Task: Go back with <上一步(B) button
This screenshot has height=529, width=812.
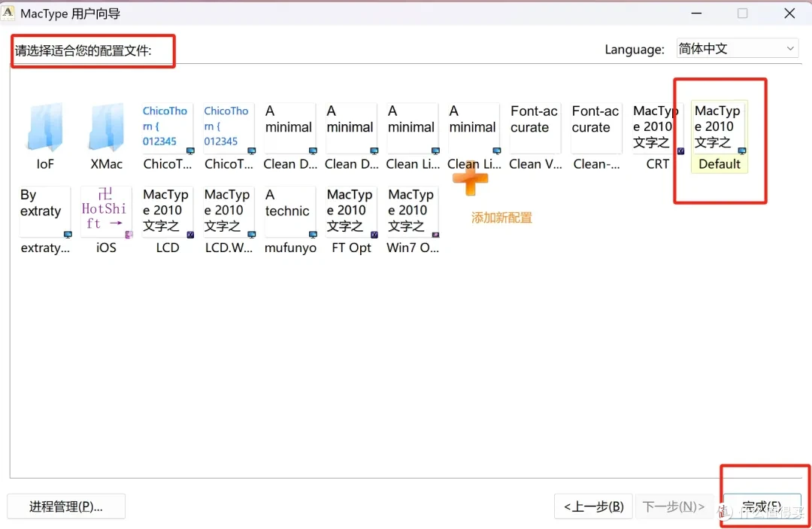Action: pyautogui.click(x=593, y=506)
